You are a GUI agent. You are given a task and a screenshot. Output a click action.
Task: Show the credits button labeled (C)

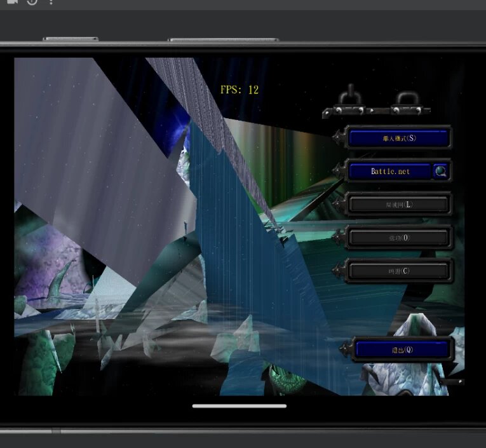click(x=398, y=271)
